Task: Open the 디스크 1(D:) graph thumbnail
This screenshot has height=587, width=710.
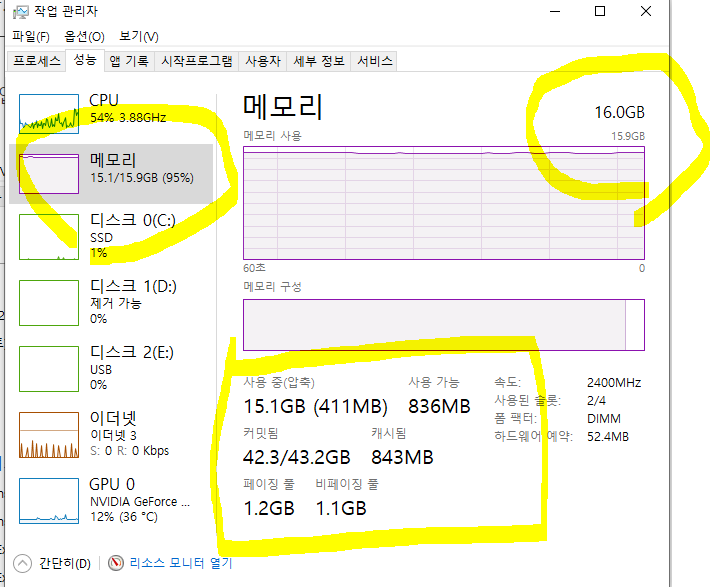Action: point(49,303)
